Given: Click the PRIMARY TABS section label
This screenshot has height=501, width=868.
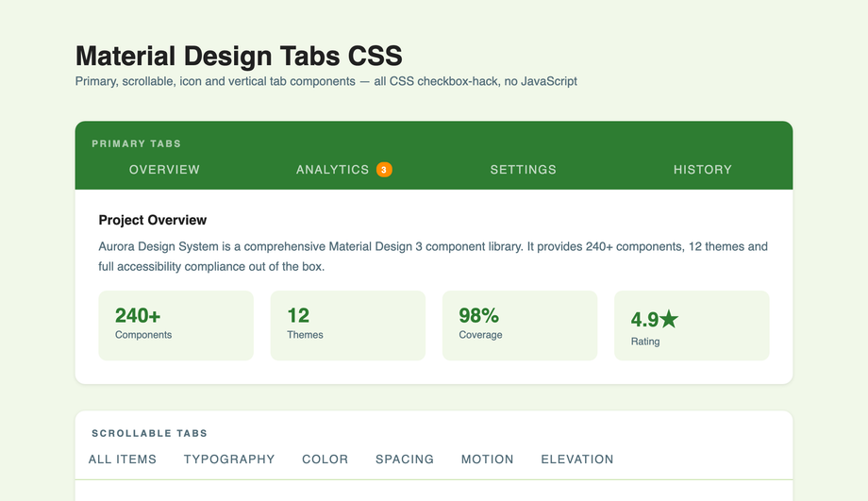Looking at the screenshot, I should pos(136,144).
